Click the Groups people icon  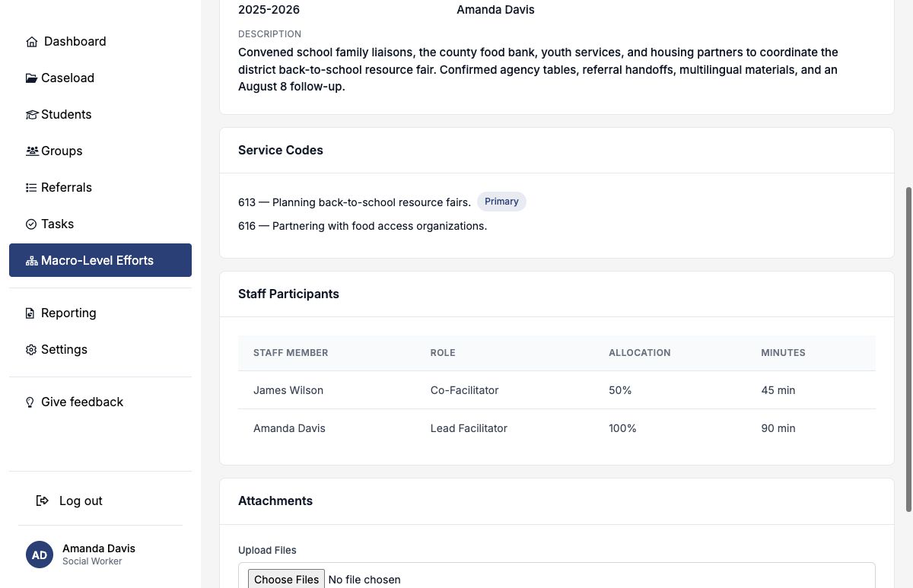pyautogui.click(x=32, y=151)
